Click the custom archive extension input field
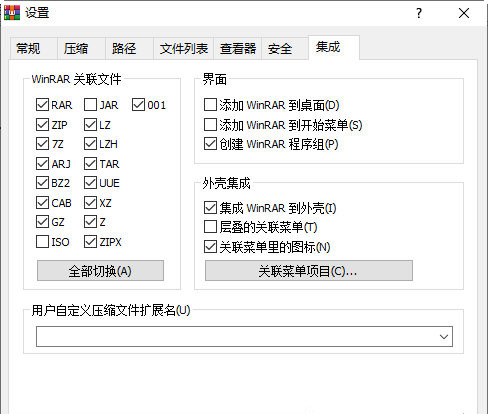This screenshot has height=414, width=488. click(244, 337)
